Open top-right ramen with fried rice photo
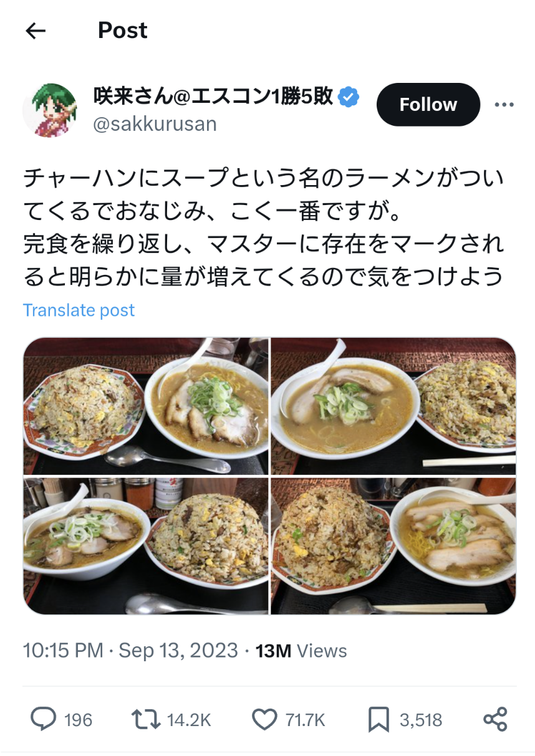This screenshot has width=535, height=756. (393, 406)
